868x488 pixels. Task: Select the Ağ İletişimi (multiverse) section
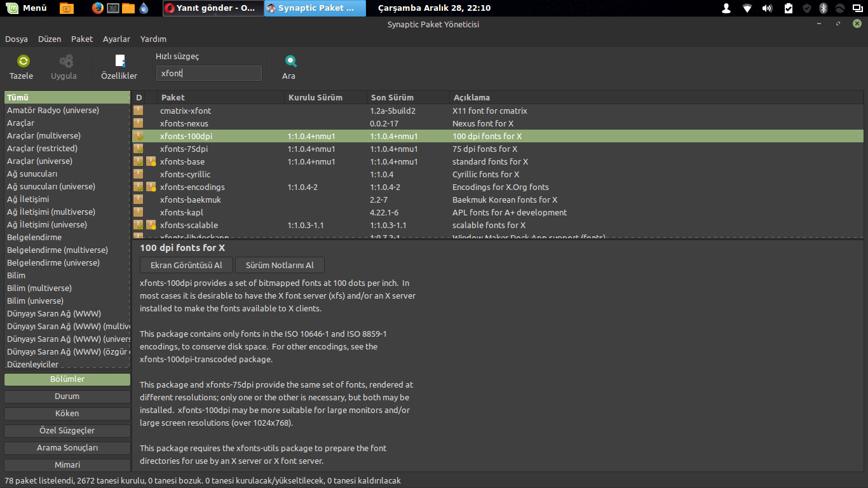[67, 212]
